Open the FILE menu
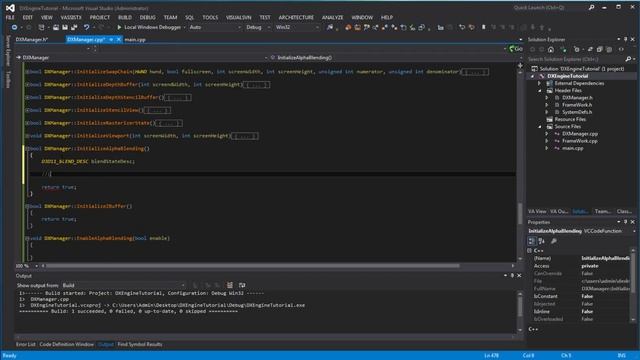This screenshot has height=360, width=640. (x=10, y=18)
